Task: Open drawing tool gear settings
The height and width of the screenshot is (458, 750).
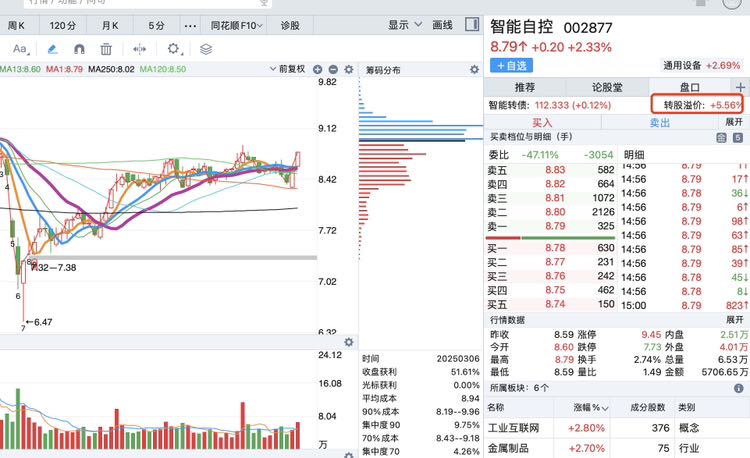Action: [x=173, y=49]
